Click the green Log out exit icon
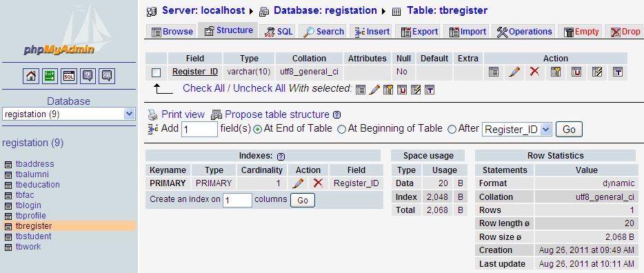Viewport: 644px width, 273px height. (x=50, y=76)
